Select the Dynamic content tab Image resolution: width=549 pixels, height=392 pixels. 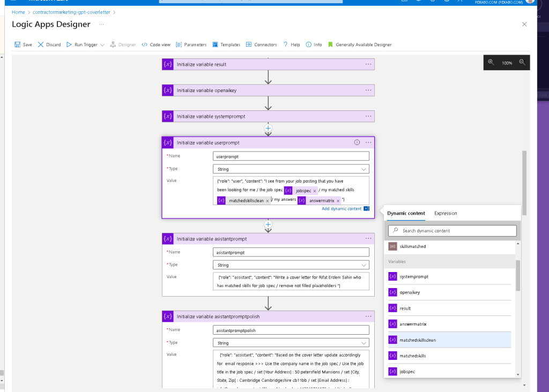pyautogui.click(x=406, y=213)
